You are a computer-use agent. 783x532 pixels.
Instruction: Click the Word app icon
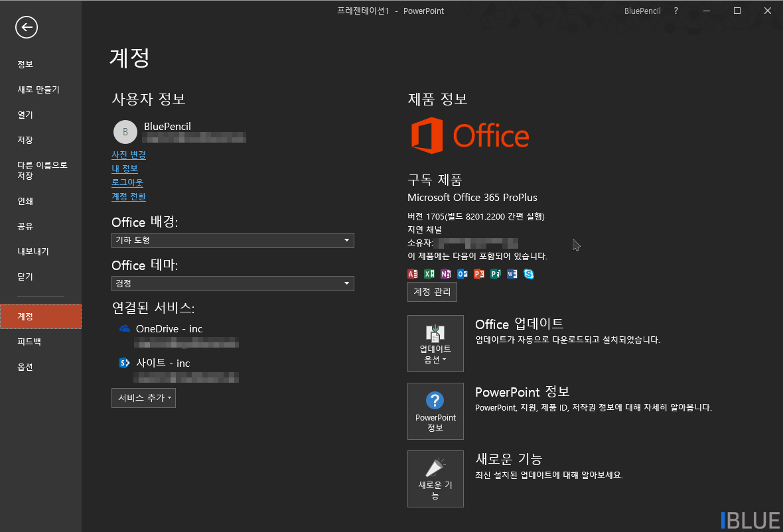click(512, 273)
